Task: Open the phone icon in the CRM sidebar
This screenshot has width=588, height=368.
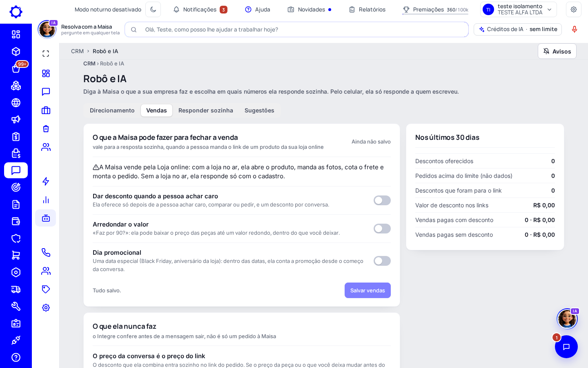Action: (46, 252)
